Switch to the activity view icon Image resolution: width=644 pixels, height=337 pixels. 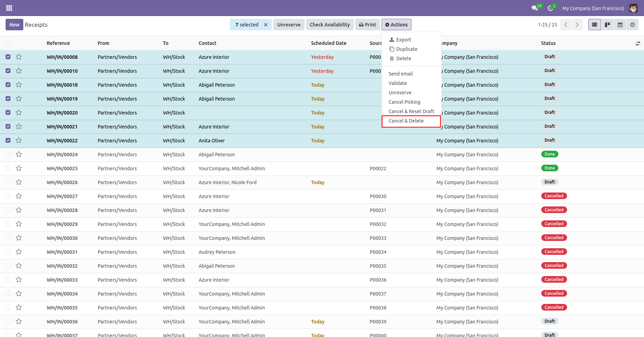click(633, 25)
